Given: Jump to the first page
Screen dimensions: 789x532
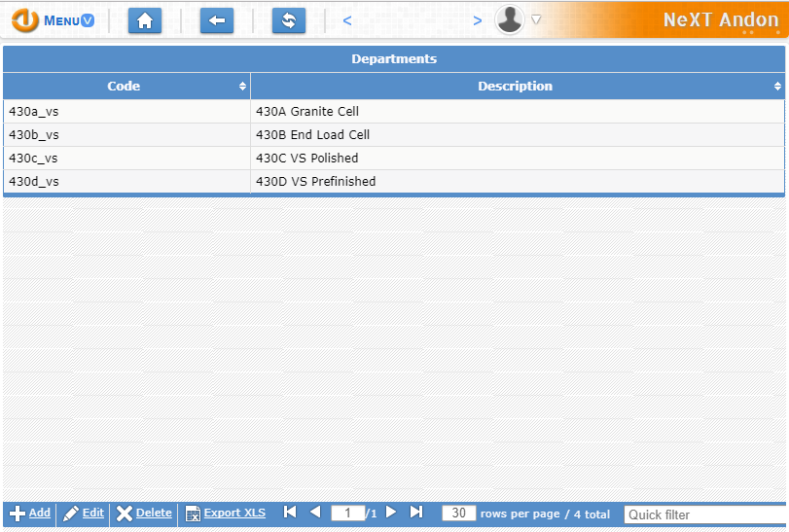Looking at the screenshot, I should (290, 513).
